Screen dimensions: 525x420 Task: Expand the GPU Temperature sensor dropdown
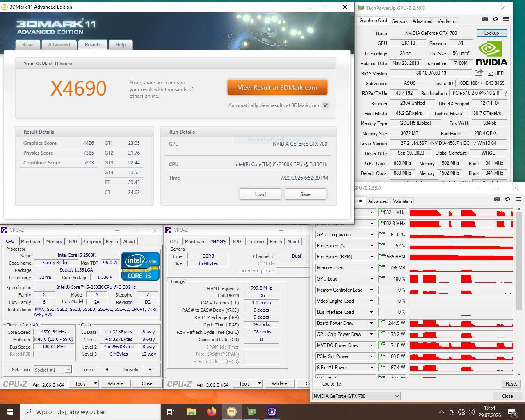(x=372, y=235)
